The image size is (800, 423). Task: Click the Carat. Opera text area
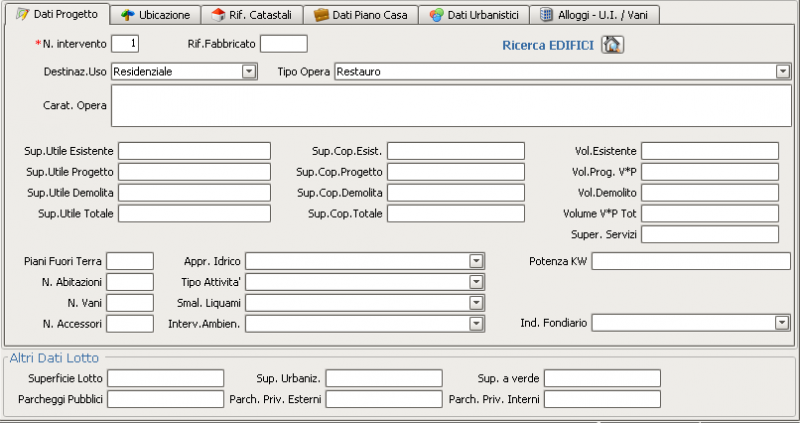click(451, 106)
